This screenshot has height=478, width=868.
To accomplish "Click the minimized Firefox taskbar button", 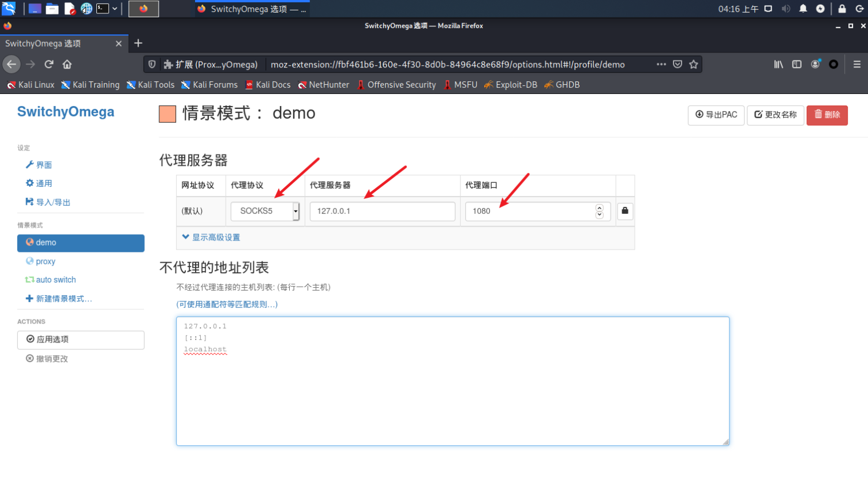I will (144, 9).
